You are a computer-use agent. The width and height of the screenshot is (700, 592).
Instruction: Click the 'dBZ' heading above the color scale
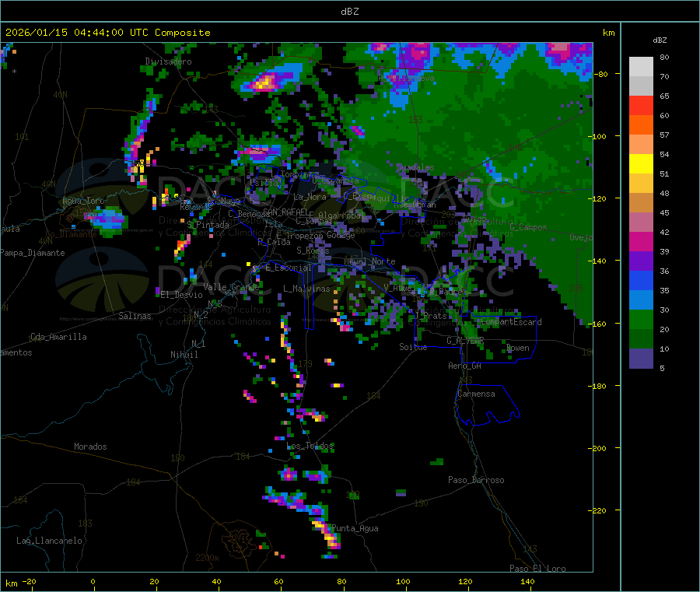(x=660, y=40)
